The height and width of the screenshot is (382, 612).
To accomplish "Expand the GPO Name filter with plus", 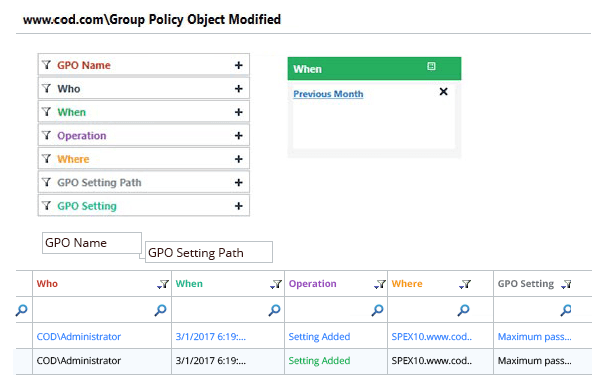I will pyautogui.click(x=238, y=65).
